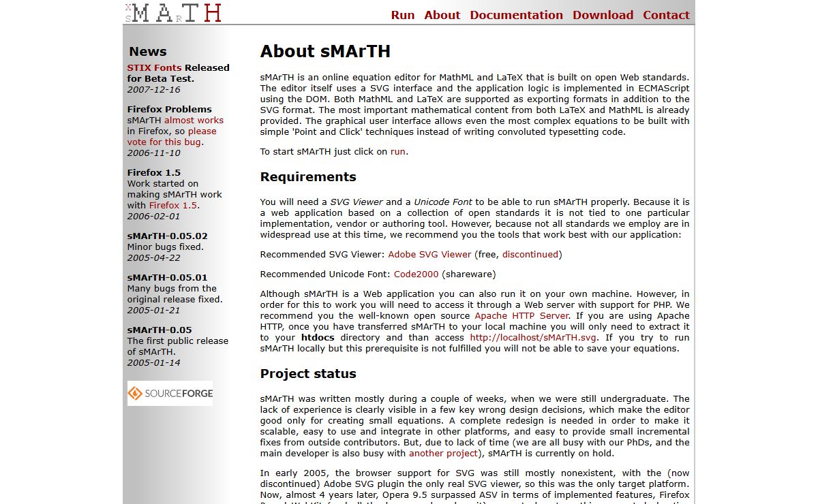The image size is (818, 504).
Task: Click 'Recommended SVG Viewer:' label
Action: point(322,254)
